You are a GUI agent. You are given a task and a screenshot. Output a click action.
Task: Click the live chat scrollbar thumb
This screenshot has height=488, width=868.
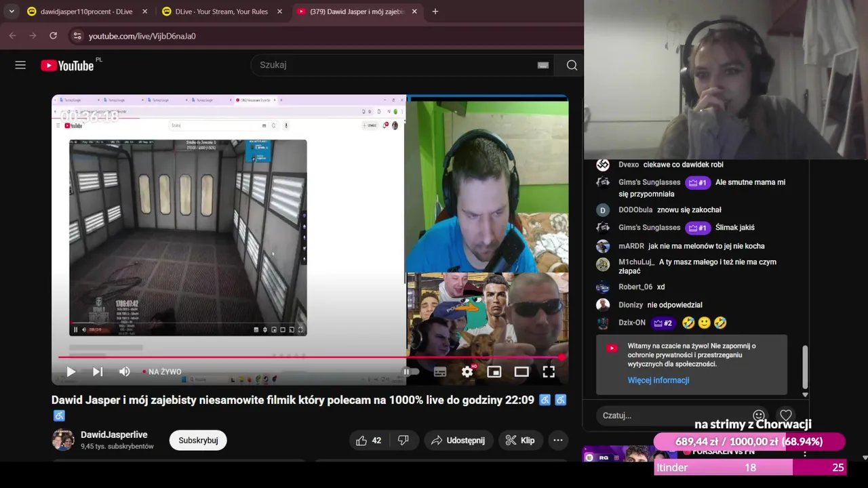805,366
